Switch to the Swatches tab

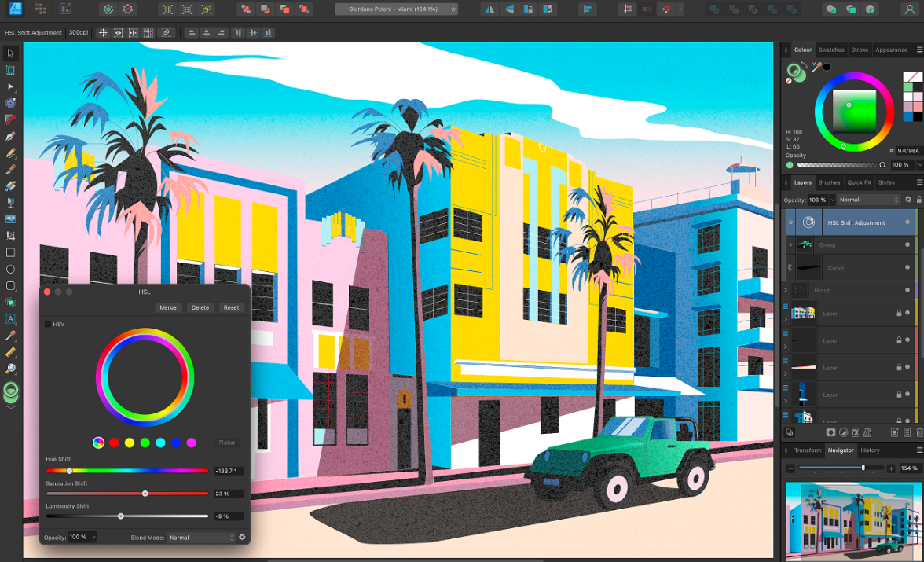click(831, 50)
